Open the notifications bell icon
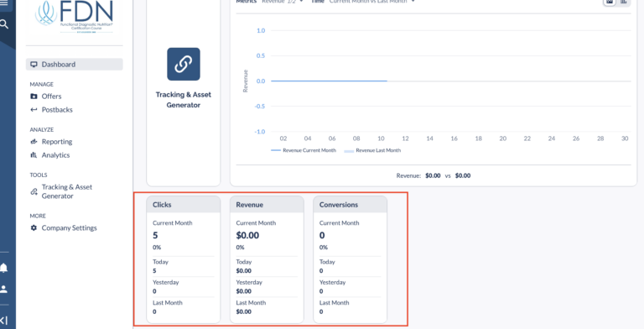Image resolution: width=644 pixels, height=329 pixels. (3, 268)
